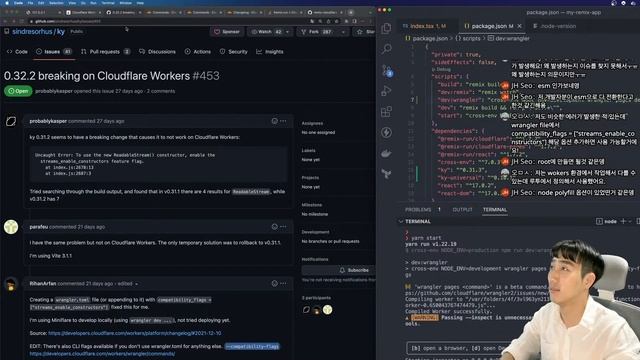Open the more options menu on probablykasper's comment
Screen dimensions: 640x360
pyautogui.click(x=283, y=121)
